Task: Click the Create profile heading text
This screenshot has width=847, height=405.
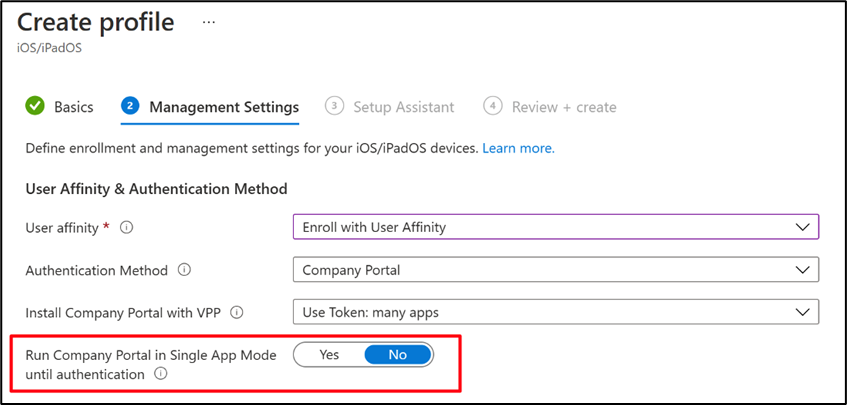Action: (96, 21)
